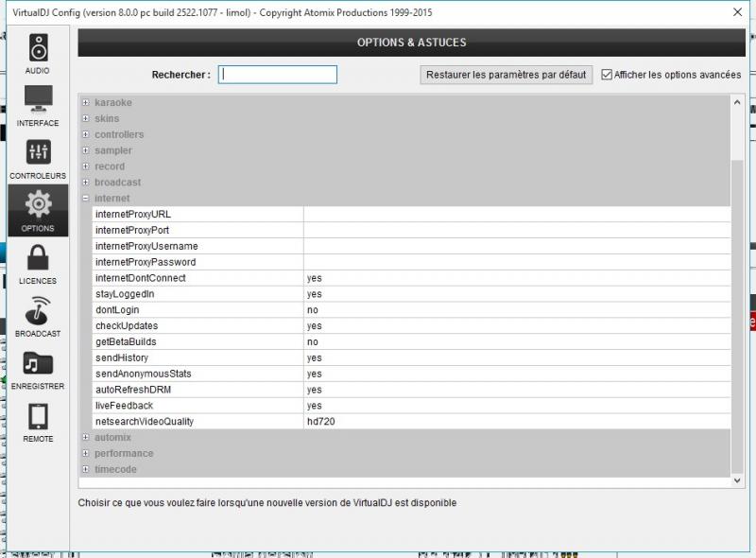Open the Broadcast antenna icon
Screen dimensions: 756x558
[x=38, y=310]
